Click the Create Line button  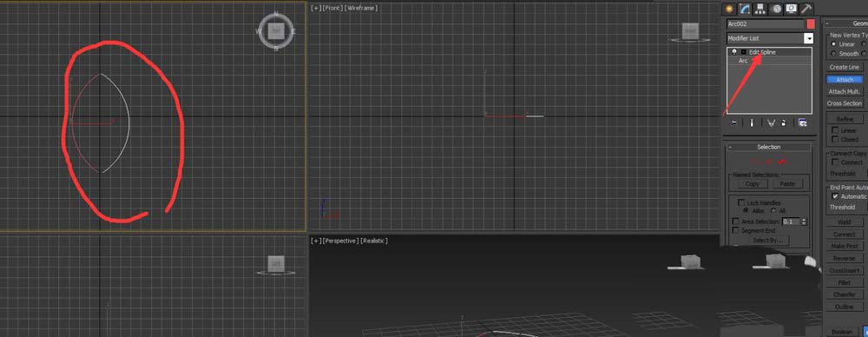[x=845, y=67]
